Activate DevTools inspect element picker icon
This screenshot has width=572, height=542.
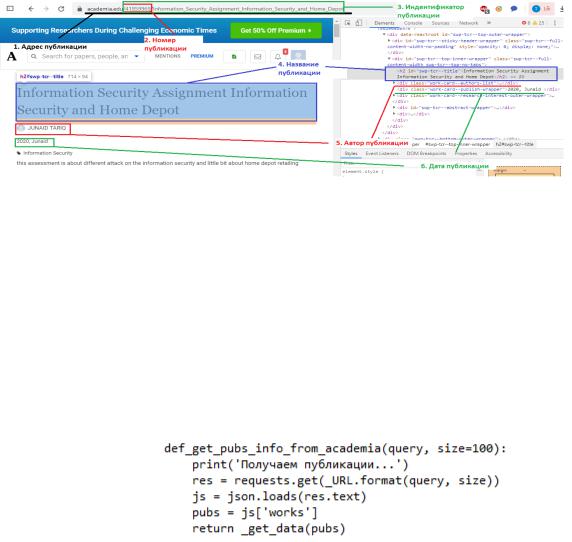(348, 23)
